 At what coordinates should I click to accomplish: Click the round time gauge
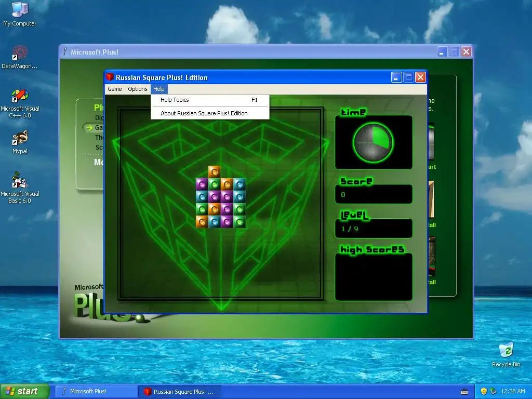pyautogui.click(x=373, y=142)
